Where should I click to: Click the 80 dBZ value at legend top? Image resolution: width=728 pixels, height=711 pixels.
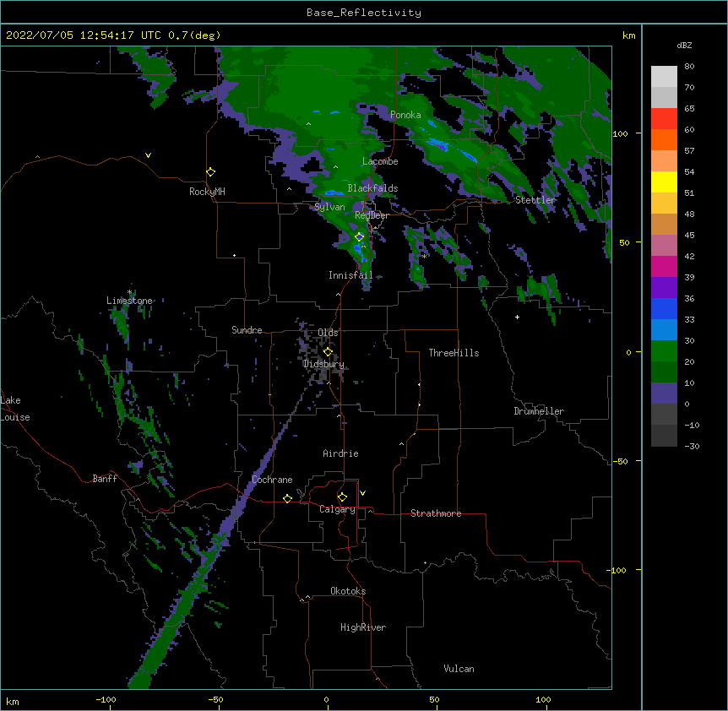689,67
